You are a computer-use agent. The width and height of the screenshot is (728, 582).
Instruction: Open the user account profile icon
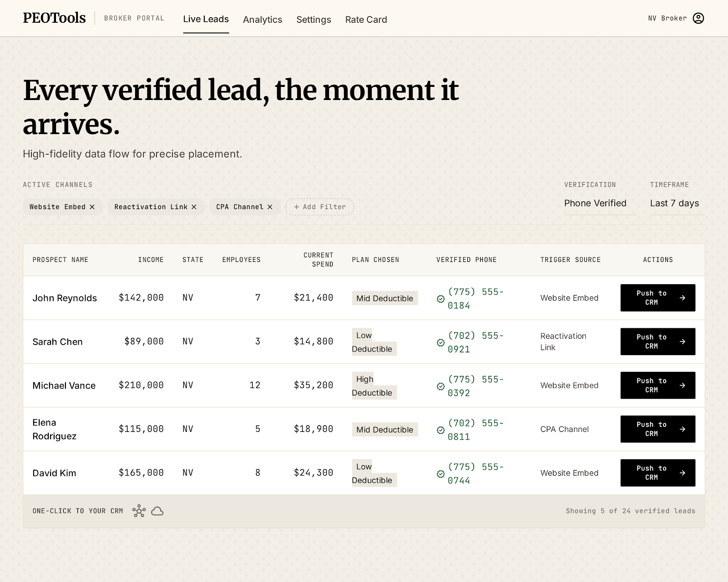tap(698, 18)
